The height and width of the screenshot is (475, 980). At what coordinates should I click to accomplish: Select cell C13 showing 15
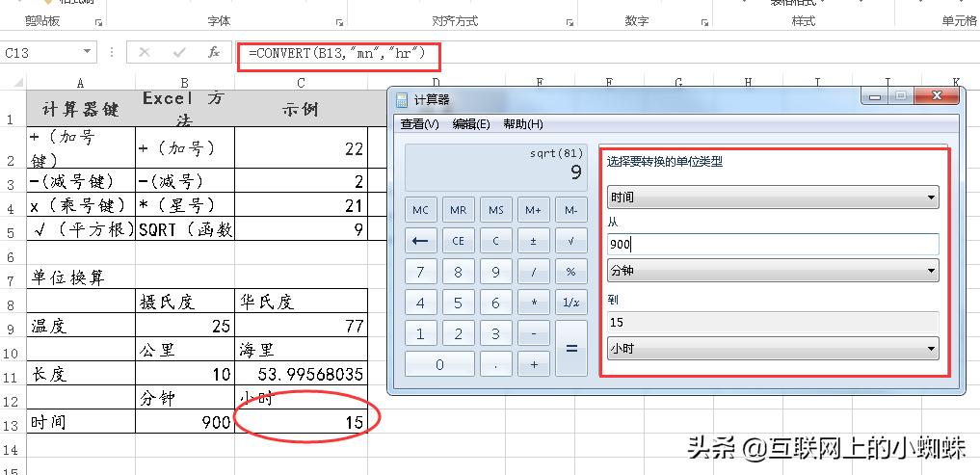pyautogui.click(x=302, y=422)
